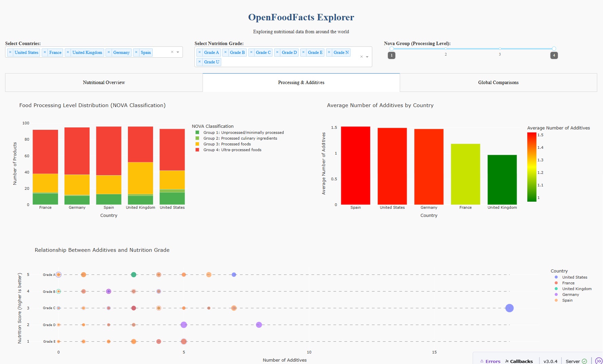Screen dimensions: 603x364
Task: Click Nova slider lower handle at 1
Action: pos(392,49)
